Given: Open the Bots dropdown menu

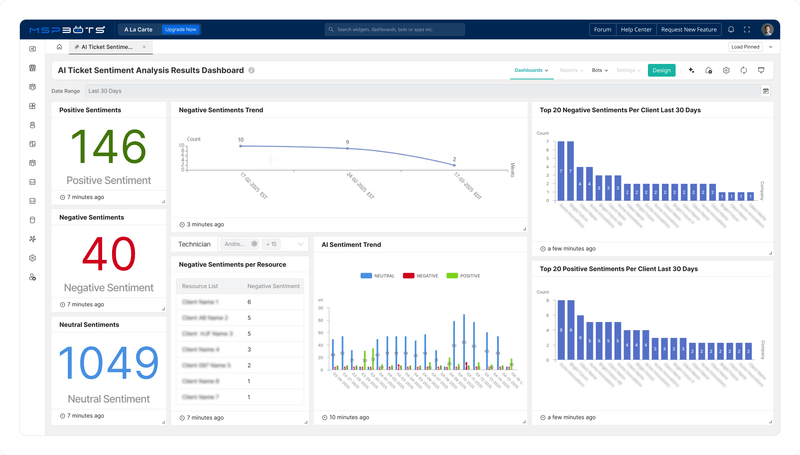Looking at the screenshot, I should point(600,70).
